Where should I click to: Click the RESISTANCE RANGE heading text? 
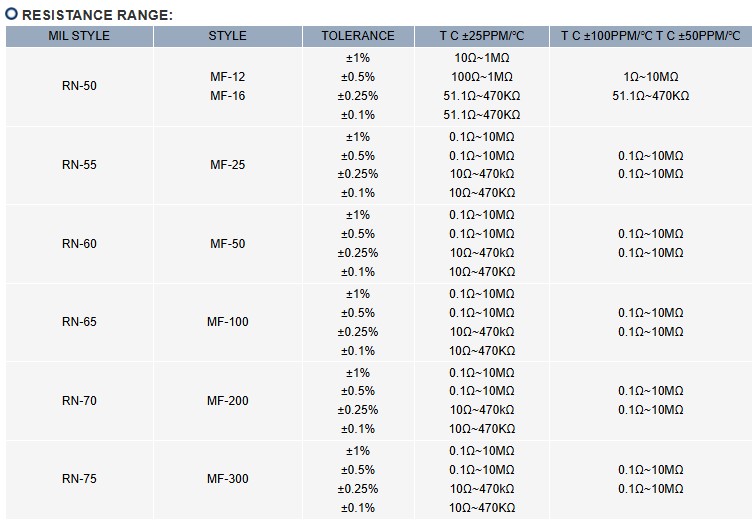tap(97, 15)
